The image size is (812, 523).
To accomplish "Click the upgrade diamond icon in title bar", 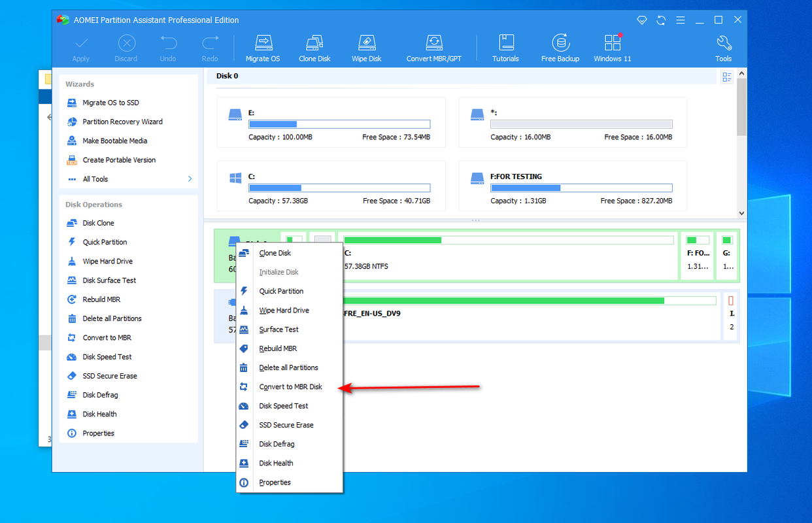I will click(642, 20).
